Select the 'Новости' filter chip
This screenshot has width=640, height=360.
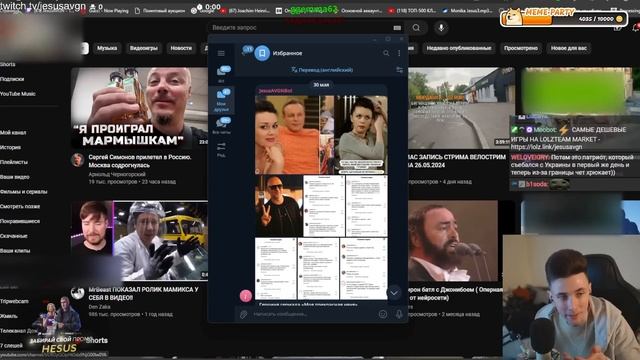point(181,48)
